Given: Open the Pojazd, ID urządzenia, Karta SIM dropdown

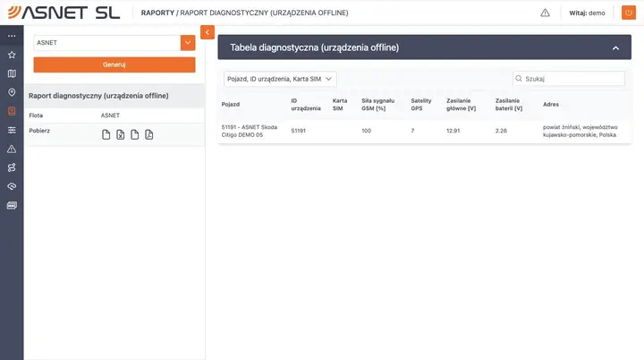Looking at the screenshot, I should click(x=280, y=79).
